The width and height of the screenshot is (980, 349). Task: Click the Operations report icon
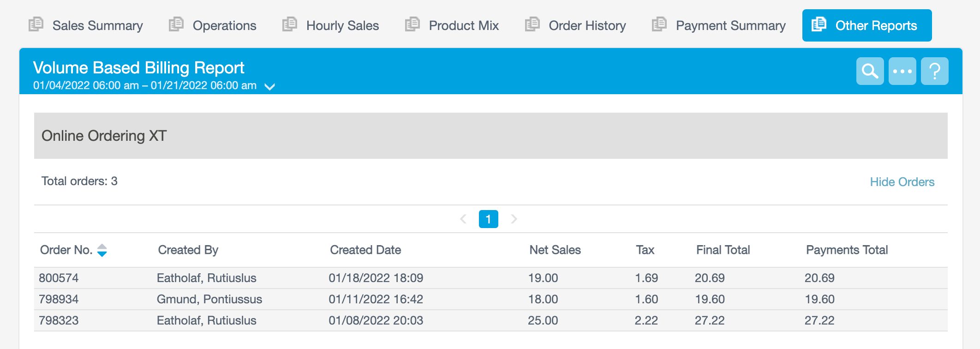tap(176, 24)
